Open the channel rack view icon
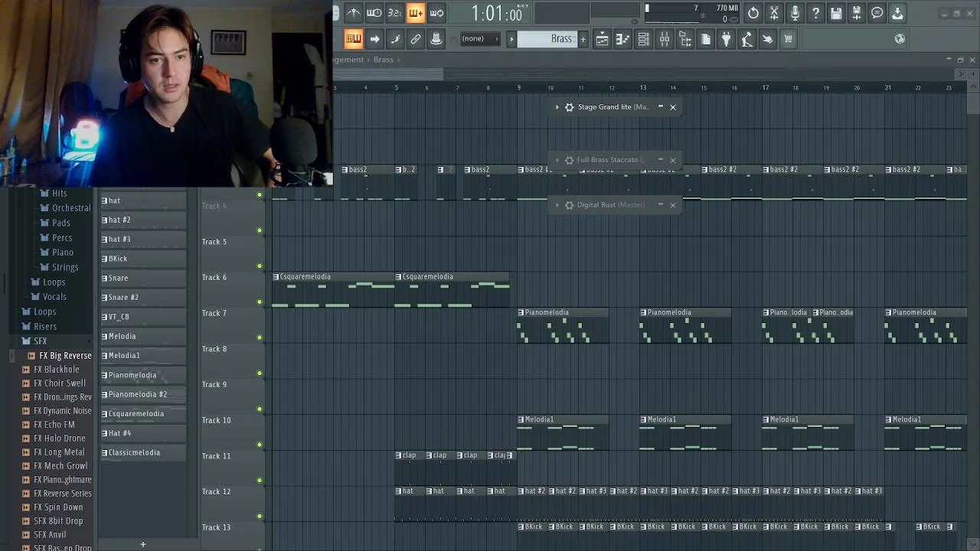 643,39
